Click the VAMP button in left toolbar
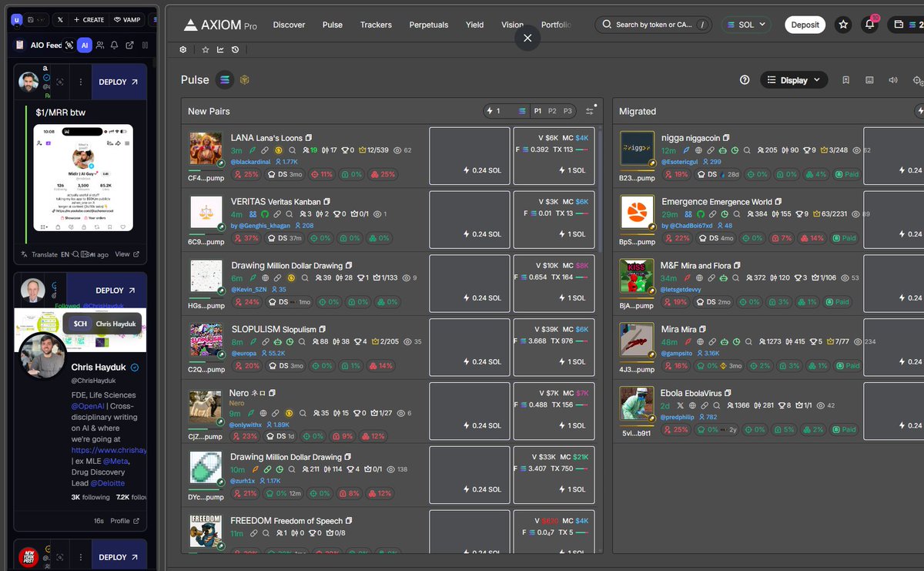The width and height of the screenshot is (924, 571). point(126,19)
